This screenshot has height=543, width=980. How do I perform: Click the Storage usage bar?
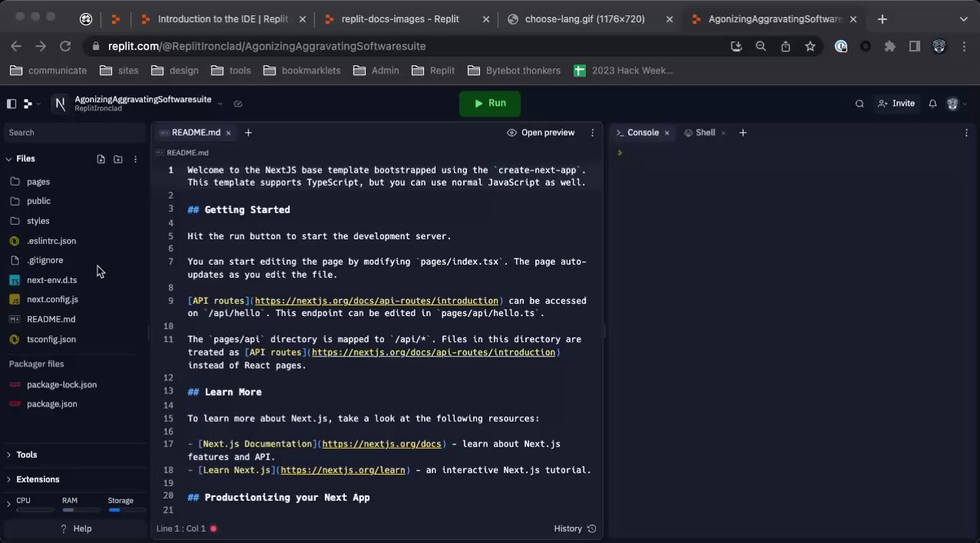pyautogui.click(x=126, y=509)
